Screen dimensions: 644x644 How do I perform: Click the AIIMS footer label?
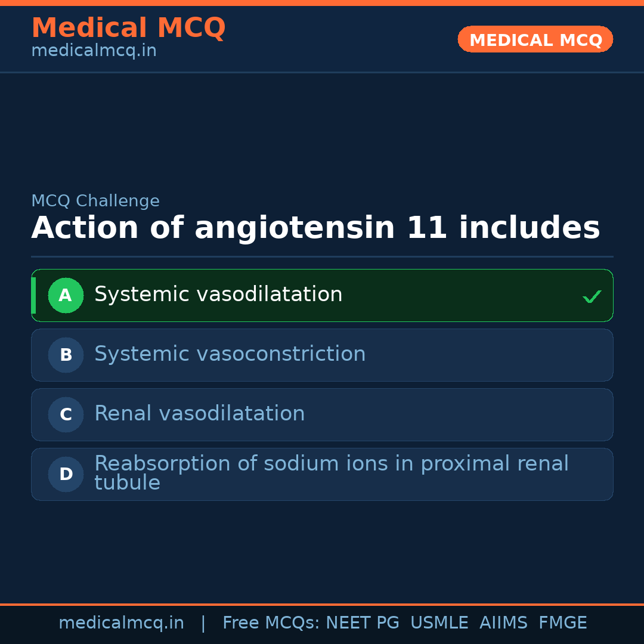(503, 623)
